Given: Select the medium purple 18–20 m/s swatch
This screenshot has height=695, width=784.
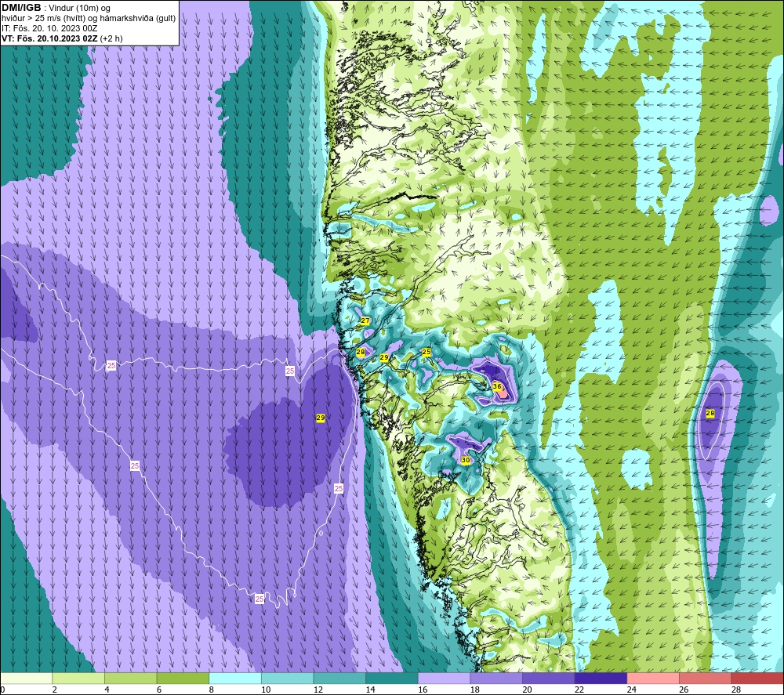Looking at the screenshot, I should pyautogui.click(x=496, y=678).
